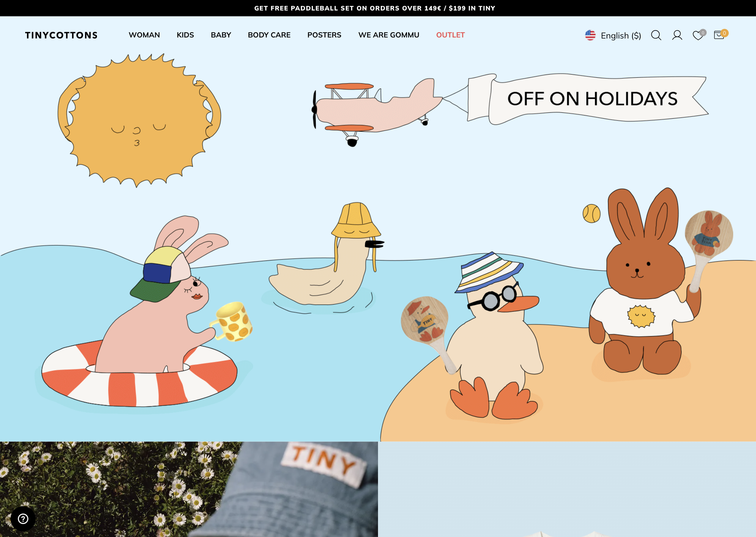Click the US flag icon
756x537 pixels.
[590, 35]
